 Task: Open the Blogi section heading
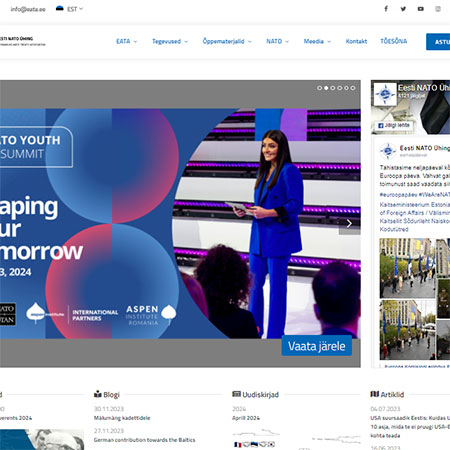[x=111, y=395]
